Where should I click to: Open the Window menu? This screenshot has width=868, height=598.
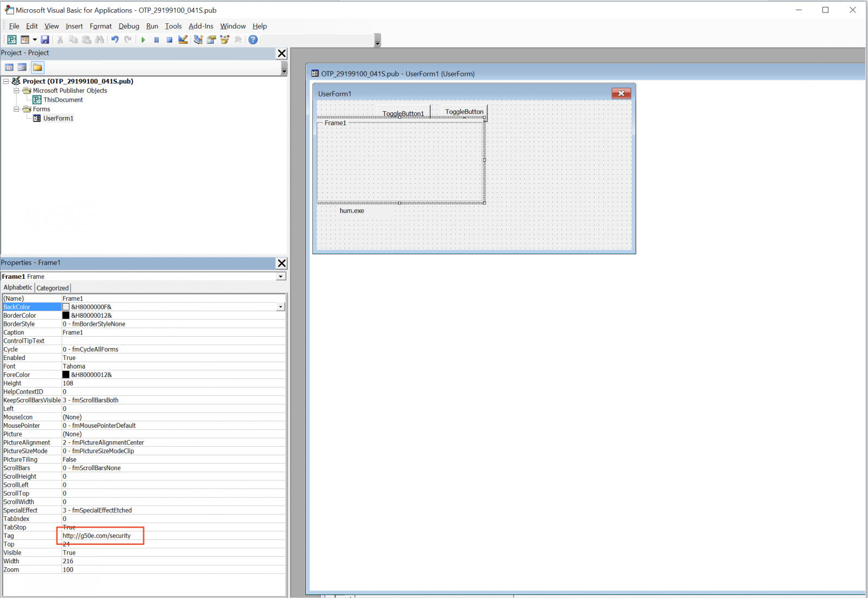tap(233, 26)
